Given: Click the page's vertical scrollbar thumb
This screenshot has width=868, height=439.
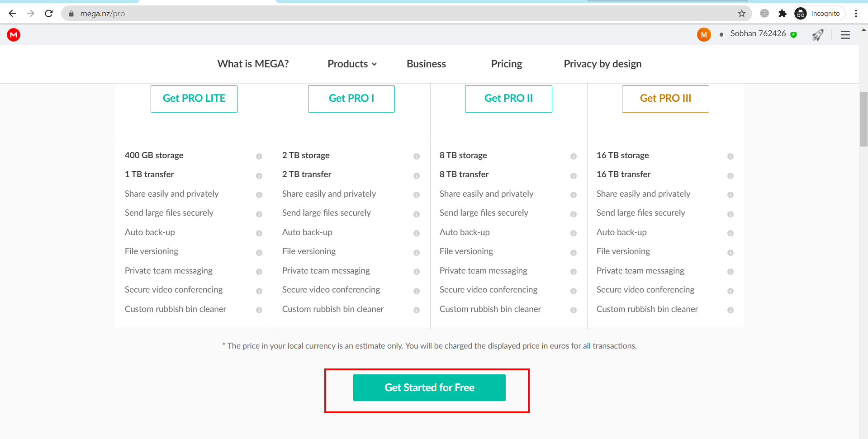Looking at the screenshot, I should click(x=863, y=119).
